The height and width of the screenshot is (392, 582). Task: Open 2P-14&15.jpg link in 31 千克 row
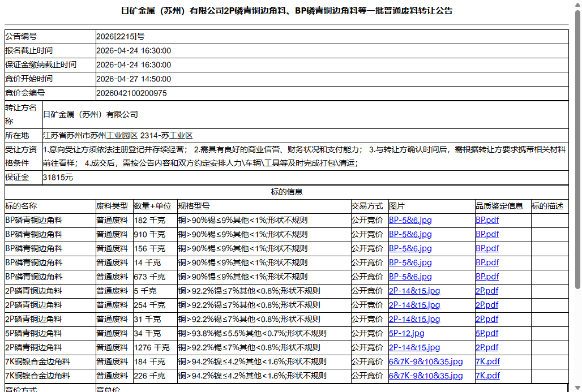click(x=414, y=319)
